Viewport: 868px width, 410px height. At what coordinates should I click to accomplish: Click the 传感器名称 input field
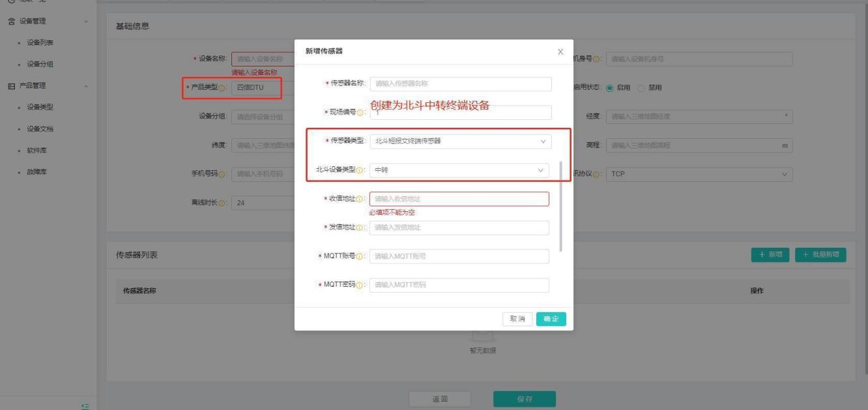click(460, 84)
